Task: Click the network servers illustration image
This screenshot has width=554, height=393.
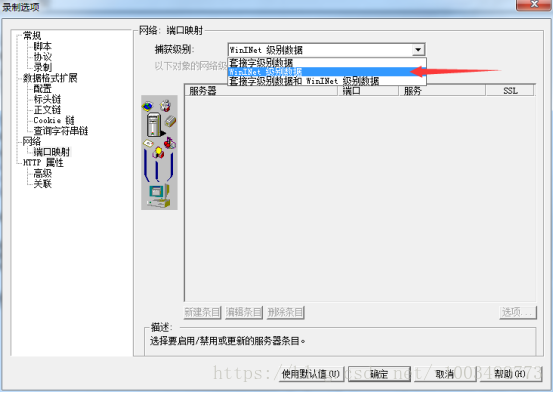Action: [x=159, y=152]
